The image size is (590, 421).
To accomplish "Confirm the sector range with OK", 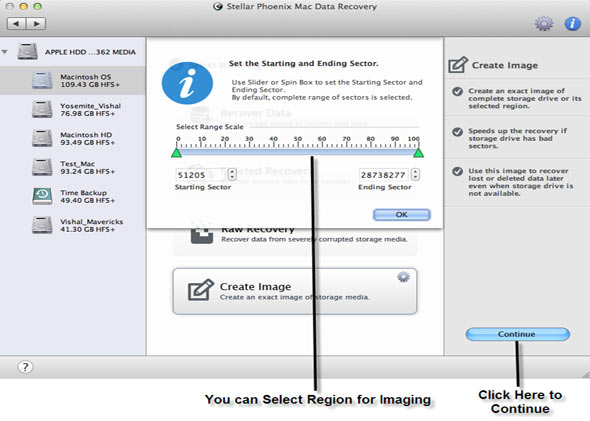I will [x=401, y=214].
